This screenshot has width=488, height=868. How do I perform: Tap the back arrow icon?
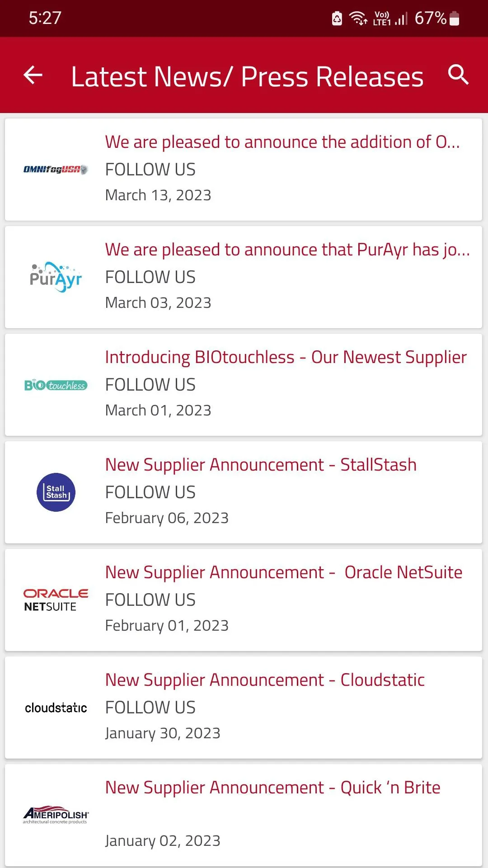(x=33, y=75)
